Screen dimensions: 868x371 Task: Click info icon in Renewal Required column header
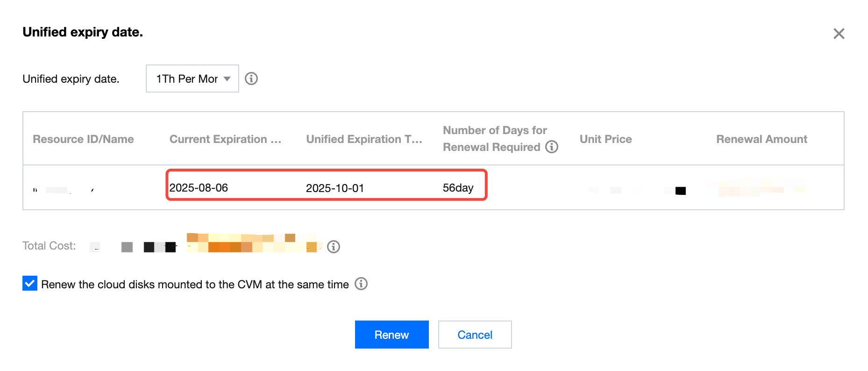point(552,147)
